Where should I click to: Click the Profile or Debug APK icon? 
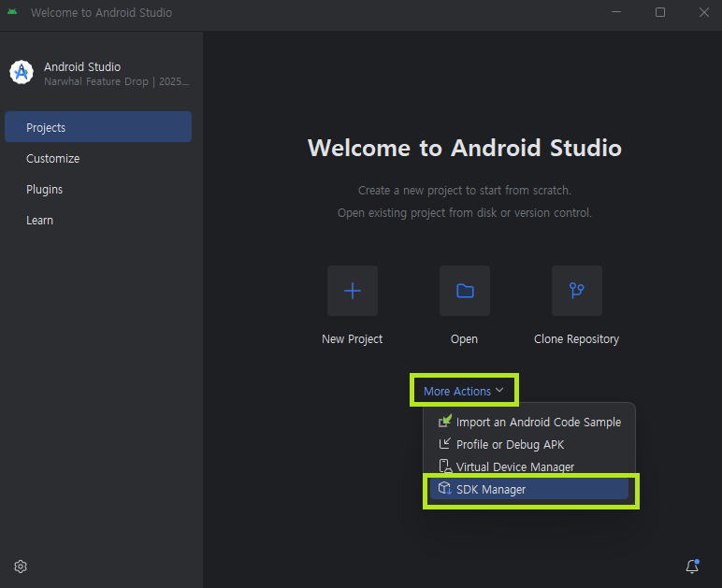point(445,443)
